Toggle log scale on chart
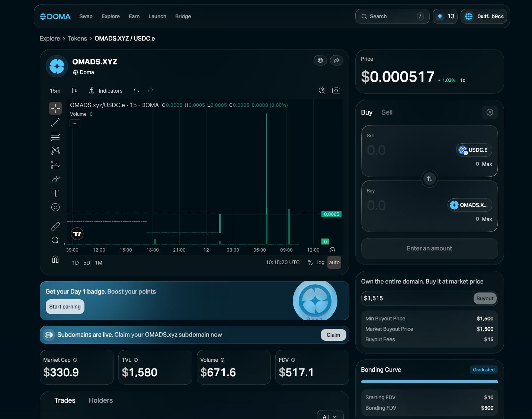Screen dimensions: 532x419 tap(321, 262)
